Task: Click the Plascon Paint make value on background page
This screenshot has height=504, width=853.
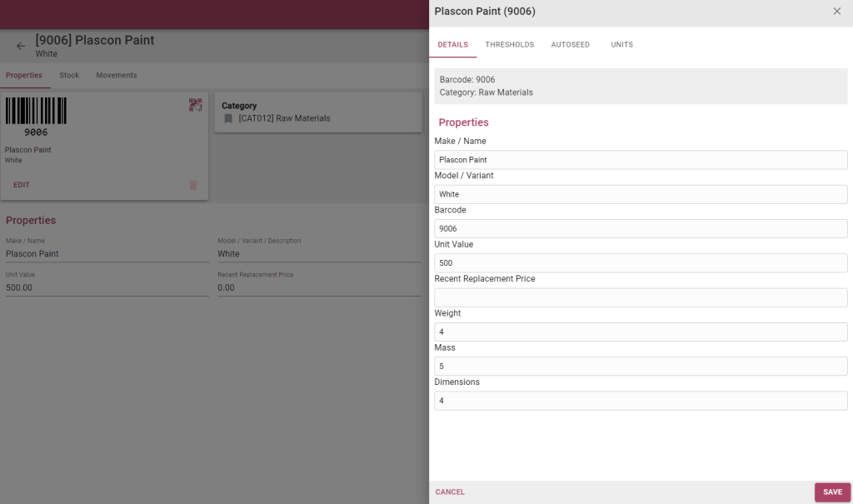Action: pos(32,254)
